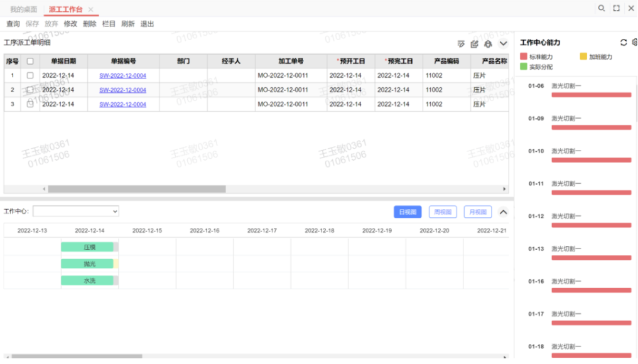
Task: Switch to 周视图 week view
Action: click(x=443, y=212)
